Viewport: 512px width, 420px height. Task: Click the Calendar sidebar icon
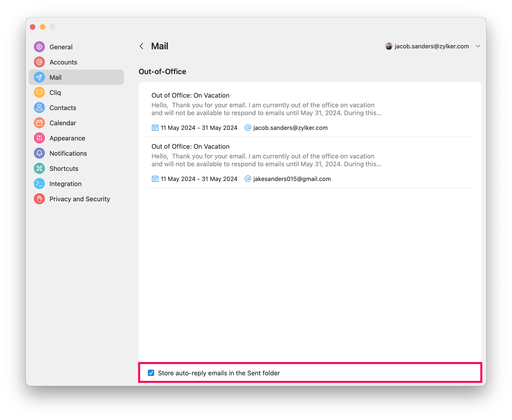click(39, 123)
